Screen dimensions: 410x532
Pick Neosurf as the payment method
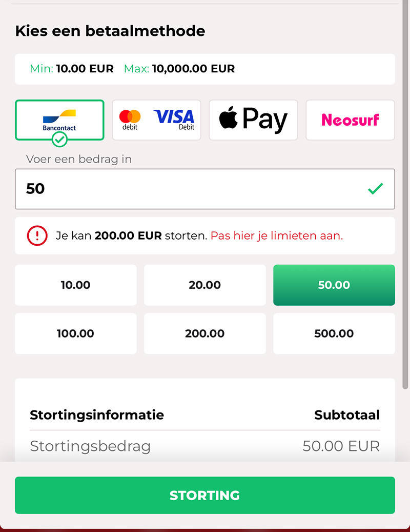point(350,119)
